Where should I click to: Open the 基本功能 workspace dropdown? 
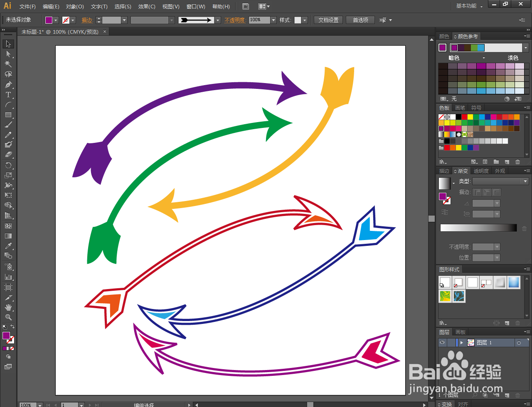470,6
